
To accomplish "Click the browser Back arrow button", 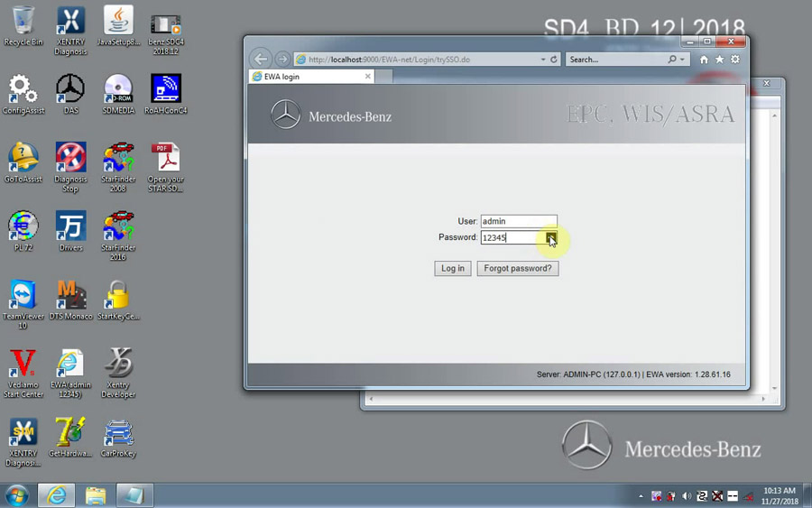I will [261, 59].
